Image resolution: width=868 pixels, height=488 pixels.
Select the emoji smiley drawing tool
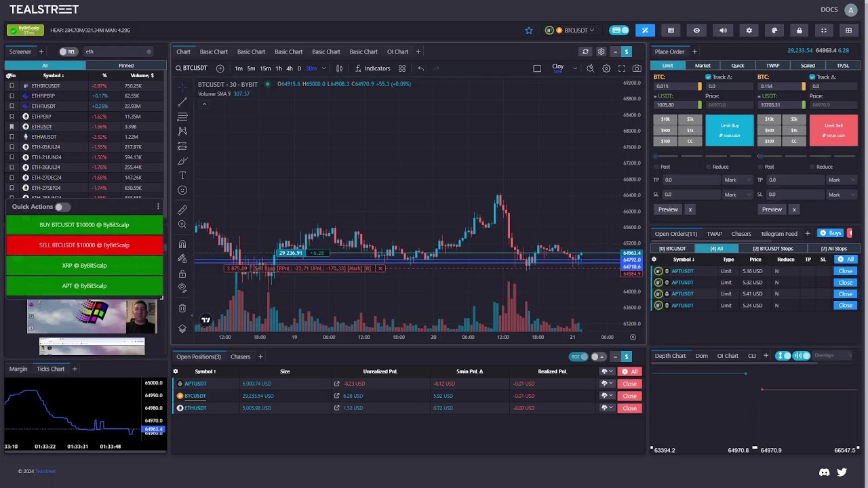pos(182,190)
